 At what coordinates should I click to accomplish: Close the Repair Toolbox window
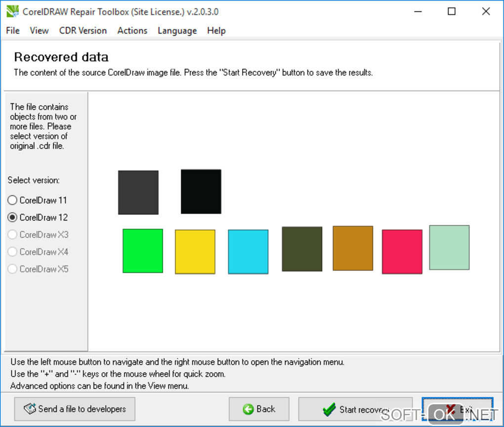click(486, 11)
